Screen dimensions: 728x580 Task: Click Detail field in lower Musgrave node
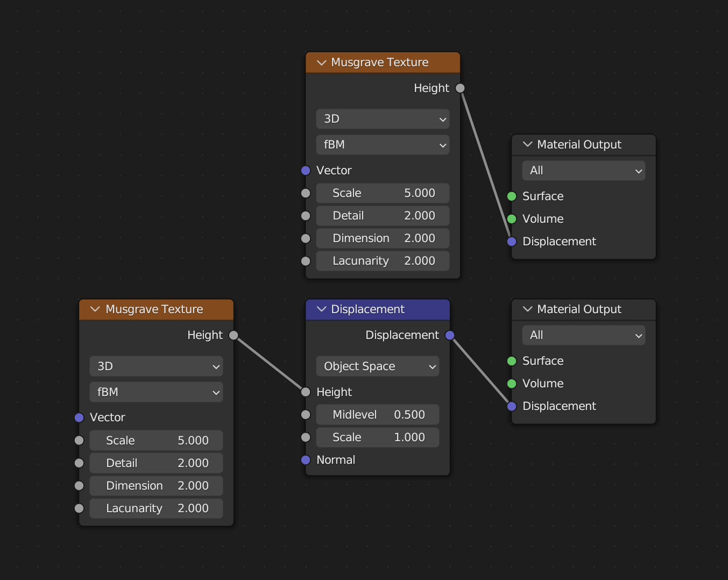[156, 463]
